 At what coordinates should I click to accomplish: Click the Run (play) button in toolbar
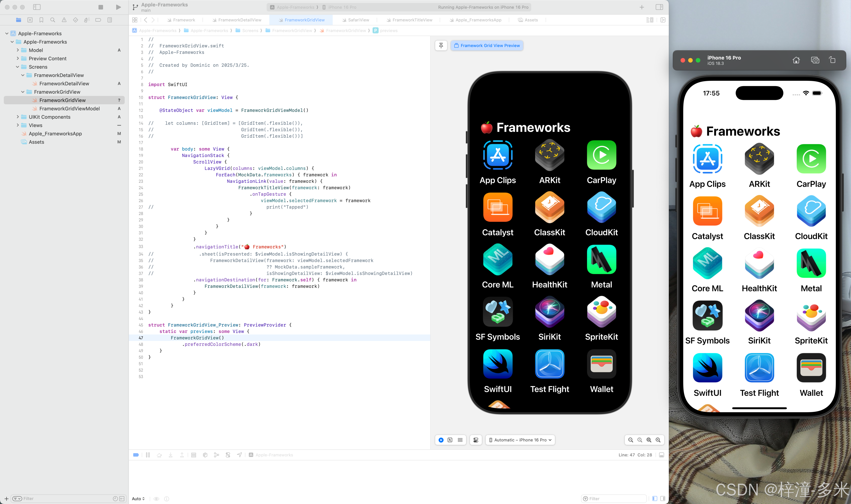click(x=118, y=7)
